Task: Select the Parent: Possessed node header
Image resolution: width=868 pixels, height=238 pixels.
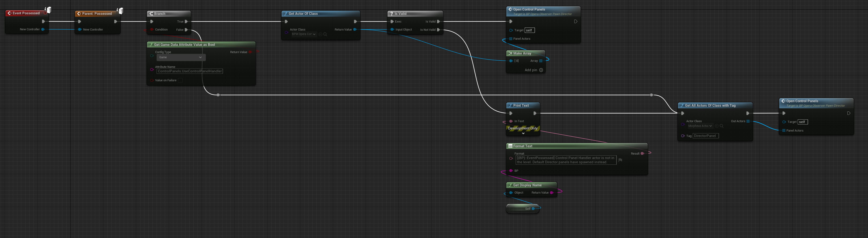Action: click(x=97, y=13)
